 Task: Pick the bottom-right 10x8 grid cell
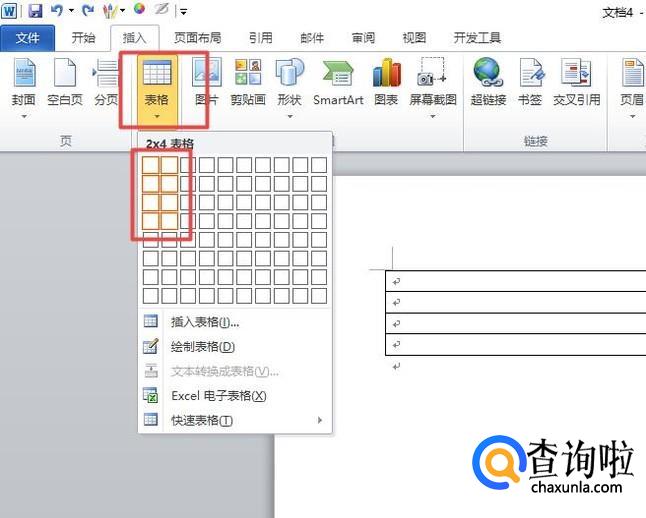(x=319, y=295)
